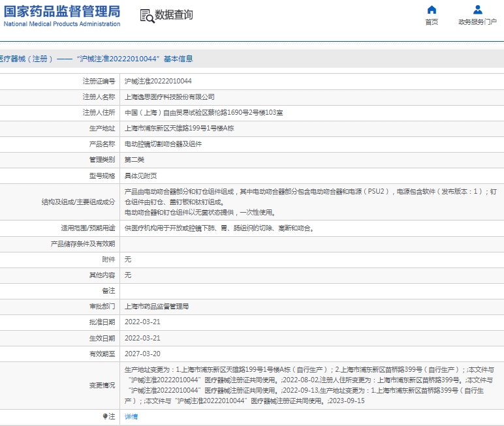
Task: Click the 变更情况 label
Action: pyautogui.click(x=102, y=385)
